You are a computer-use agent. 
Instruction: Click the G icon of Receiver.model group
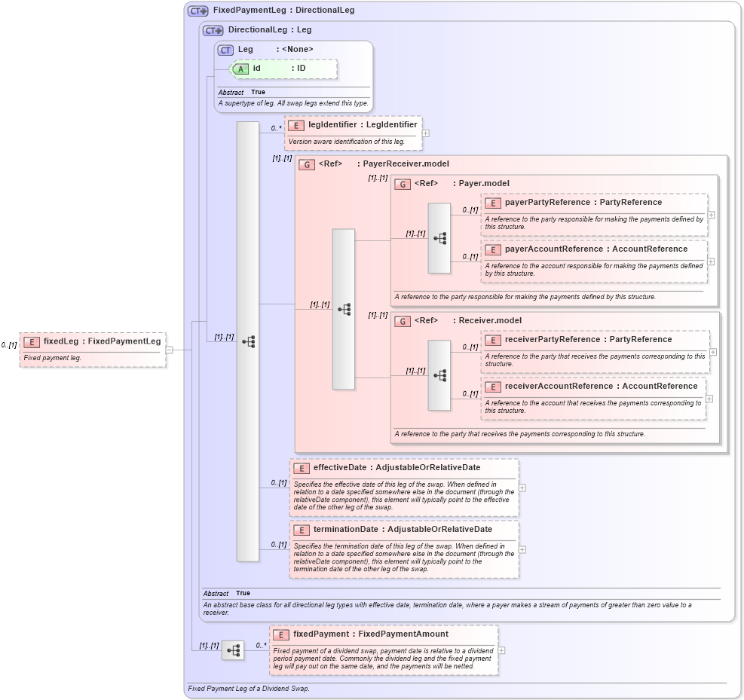(x=403, y=320)
